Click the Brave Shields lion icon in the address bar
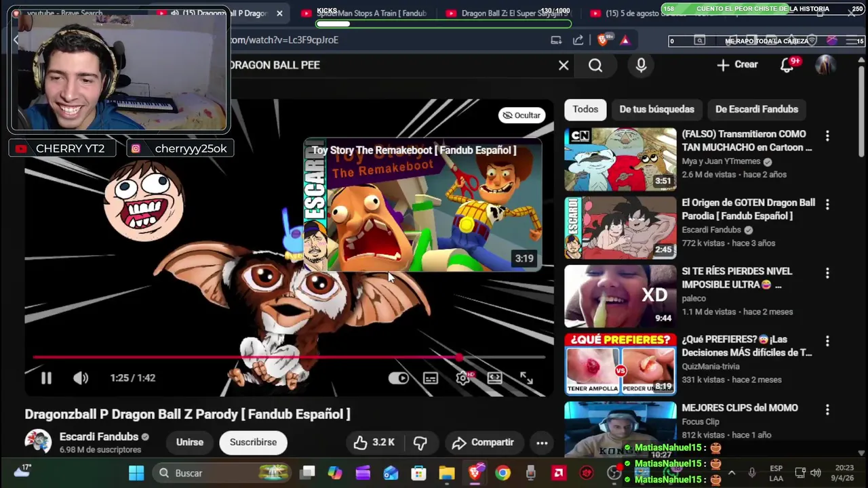868x488 pixels. [x=604, y=41]
